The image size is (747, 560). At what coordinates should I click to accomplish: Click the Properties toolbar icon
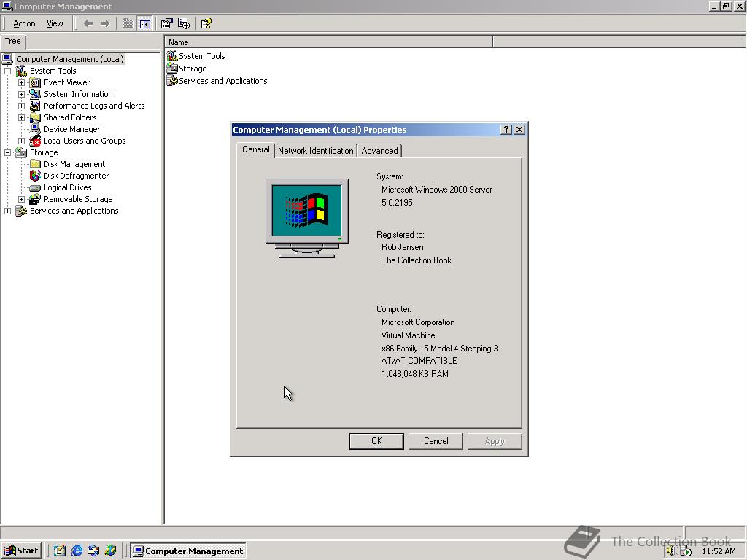[166, 23]
